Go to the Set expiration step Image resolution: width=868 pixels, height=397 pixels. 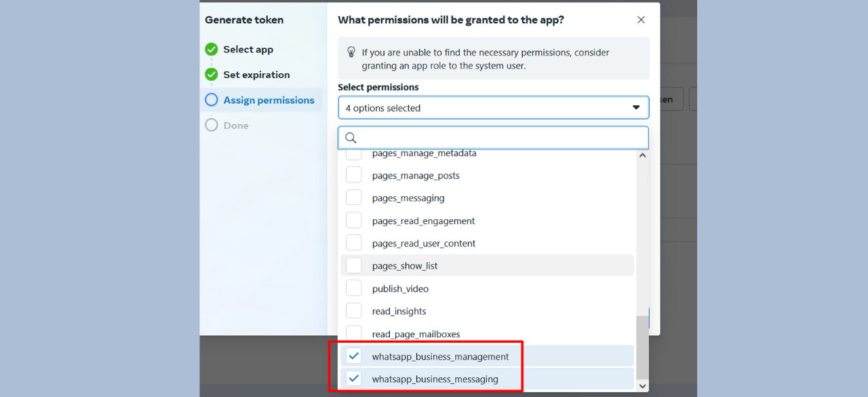tap(256, 75)
